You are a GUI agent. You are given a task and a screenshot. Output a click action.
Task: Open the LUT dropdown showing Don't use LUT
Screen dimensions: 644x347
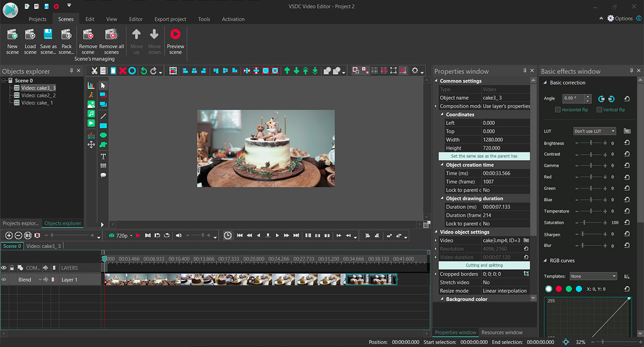(x=594, y=131)
